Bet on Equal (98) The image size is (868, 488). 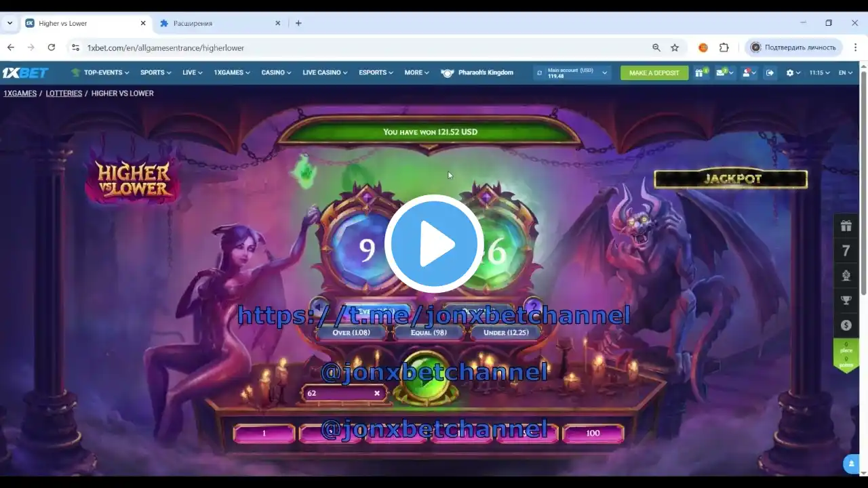(x=429, y=333)
